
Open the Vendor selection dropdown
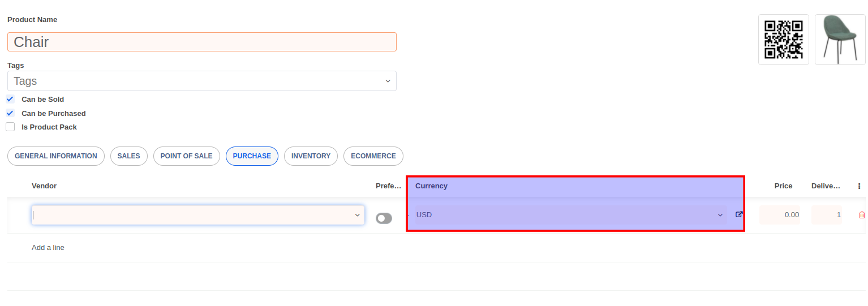(x=357, y=215)
